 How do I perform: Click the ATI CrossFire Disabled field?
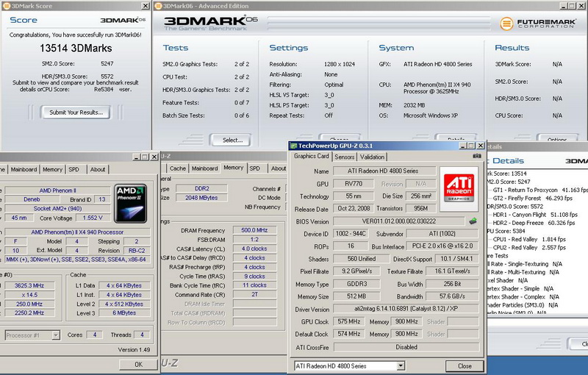click(406, 347)
